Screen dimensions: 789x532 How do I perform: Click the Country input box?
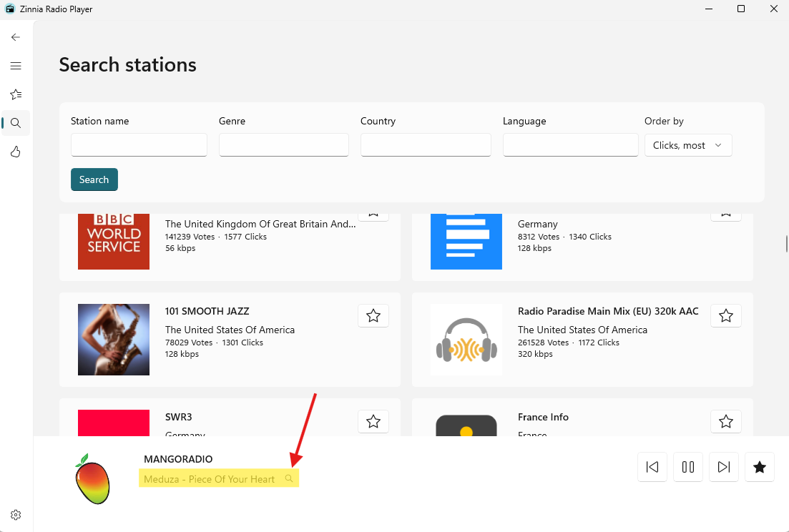click(426, 145)
